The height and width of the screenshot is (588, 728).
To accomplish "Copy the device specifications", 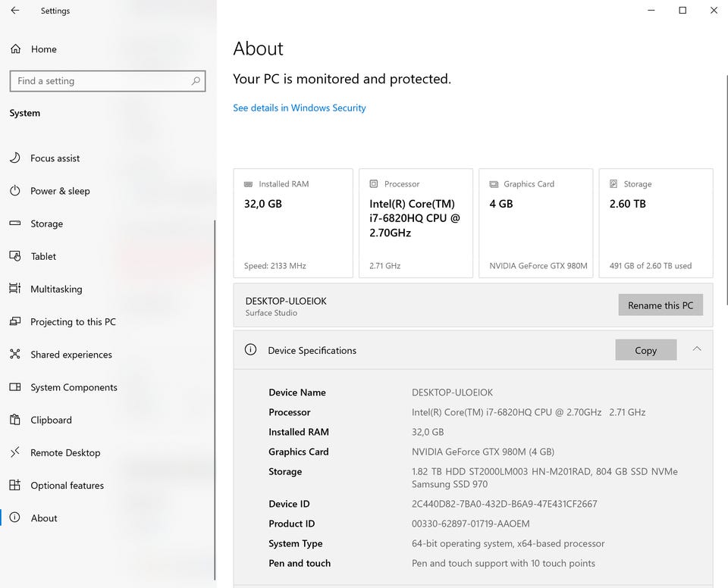I will 645,350.
